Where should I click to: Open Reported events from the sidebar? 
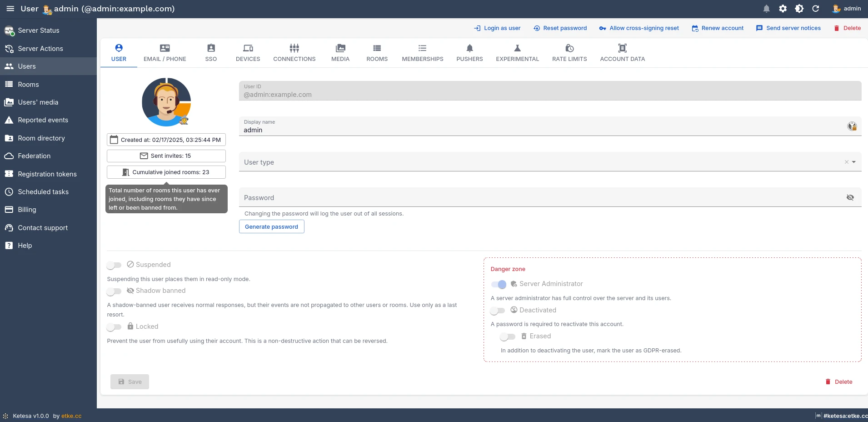tap(42, 120)
